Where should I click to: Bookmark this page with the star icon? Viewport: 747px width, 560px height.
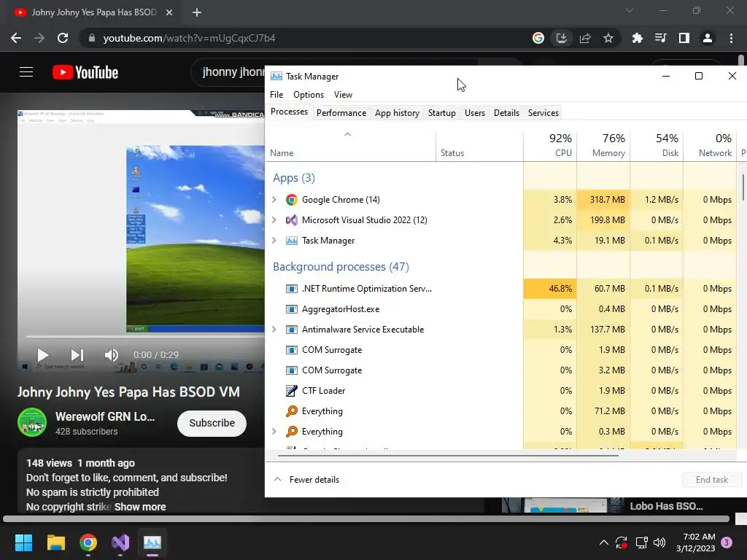coord(608,38)
